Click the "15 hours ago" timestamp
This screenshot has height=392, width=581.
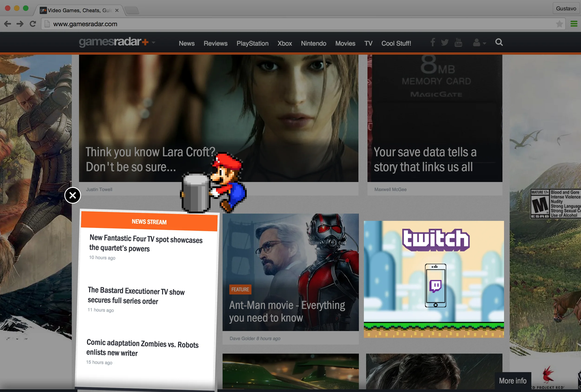pyautogui.click(x=99, y=362)
